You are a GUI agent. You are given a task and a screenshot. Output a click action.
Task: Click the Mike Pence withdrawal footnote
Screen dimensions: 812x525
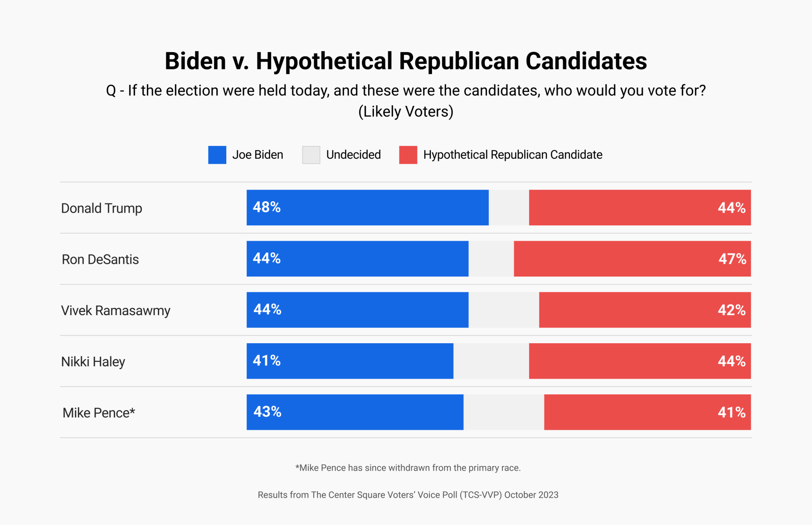click(x=408, y=468)
